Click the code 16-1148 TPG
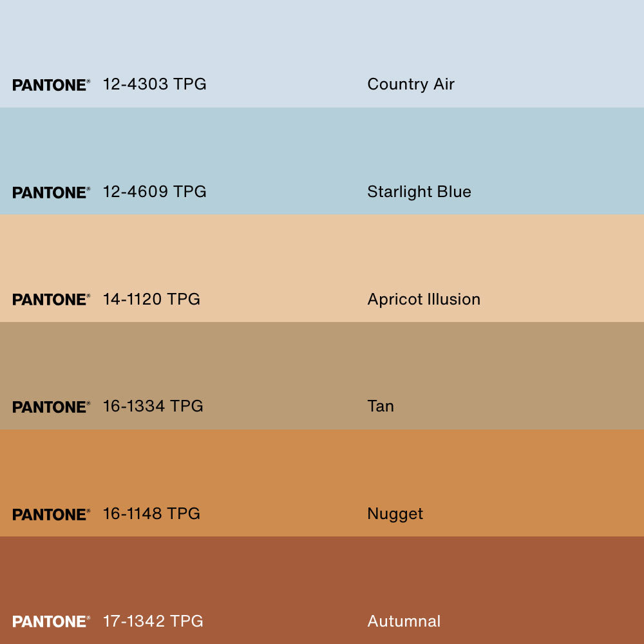The width and height of the screenshot is (644, 644). tap(152, 514)
